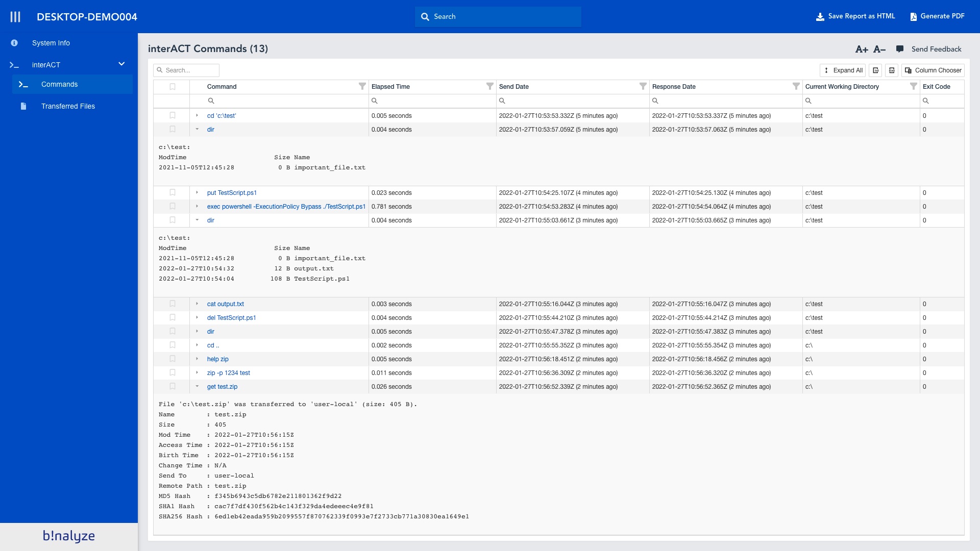Image resolution: width=980 pixels, height=551 pixels.
Task: Decrease font size with A− icon
Action: click(879, 49)
